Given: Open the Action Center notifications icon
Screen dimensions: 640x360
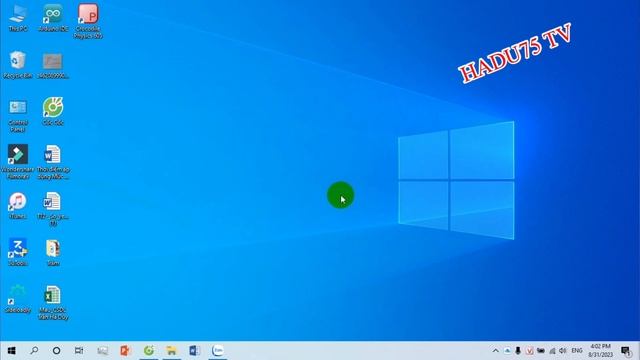Looking at the screenshot, I should [626, 351].
